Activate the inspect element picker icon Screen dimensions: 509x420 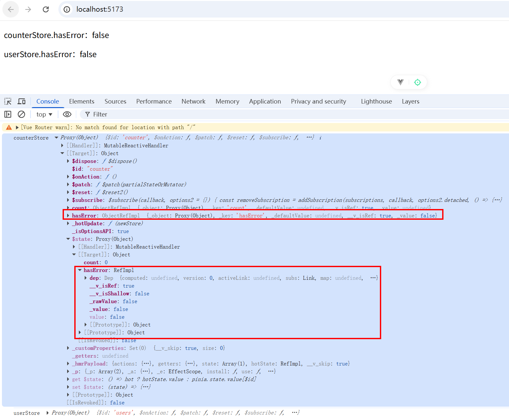click(8, 102)
